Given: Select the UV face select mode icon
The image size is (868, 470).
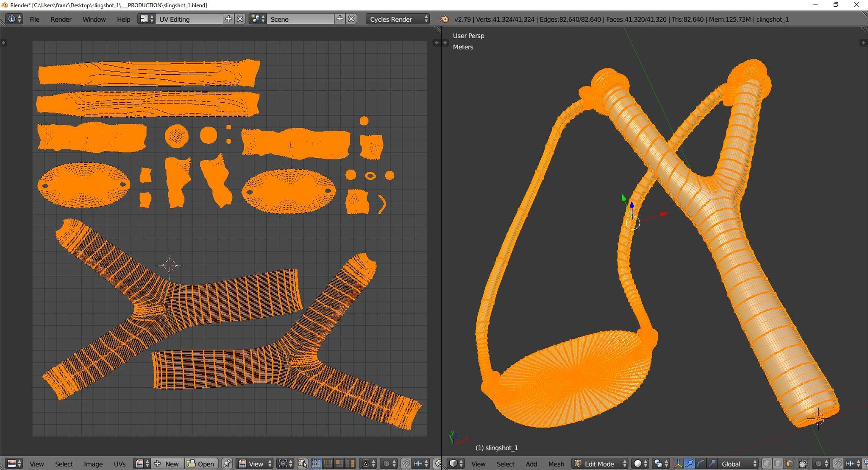Looking at the screenshot, I should (x=339, y=464).
